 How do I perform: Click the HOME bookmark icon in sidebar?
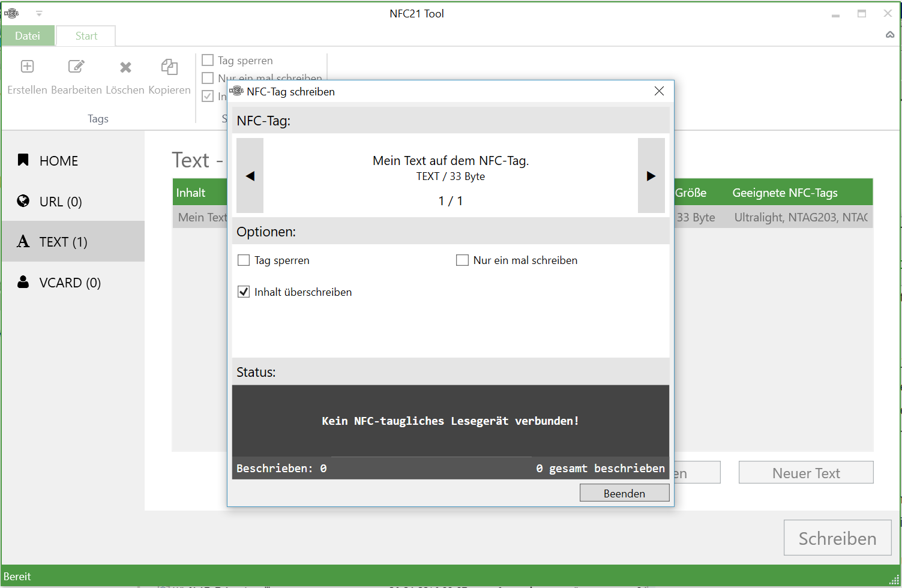tap(23, 160)
